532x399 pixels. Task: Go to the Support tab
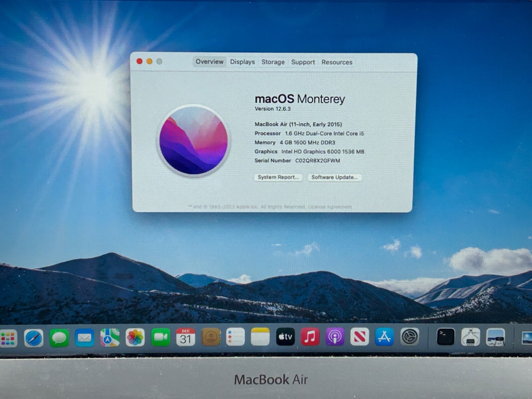[x=303, y=62]
